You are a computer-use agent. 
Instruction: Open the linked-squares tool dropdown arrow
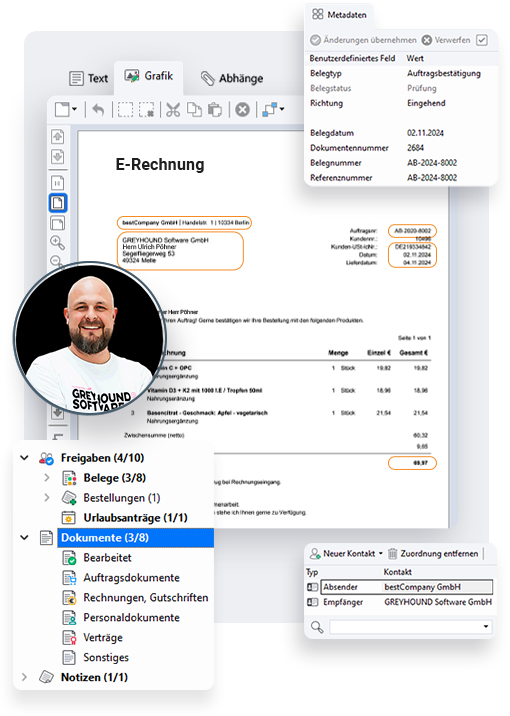pos(282,109)
